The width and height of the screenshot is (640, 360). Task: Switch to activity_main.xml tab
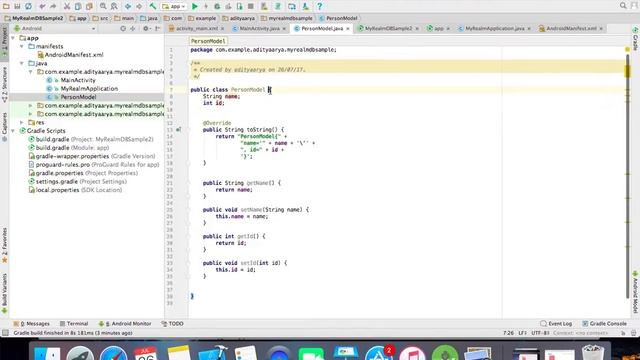click(x=197, y=29)
